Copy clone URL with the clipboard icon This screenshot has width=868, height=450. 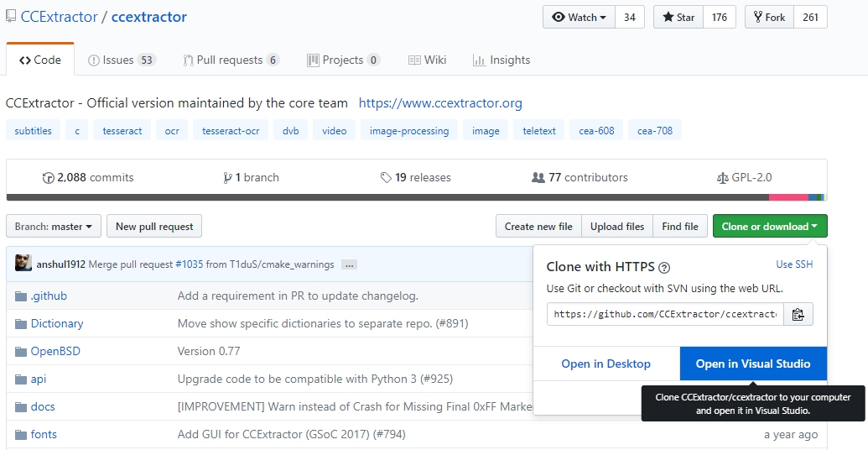798,314
